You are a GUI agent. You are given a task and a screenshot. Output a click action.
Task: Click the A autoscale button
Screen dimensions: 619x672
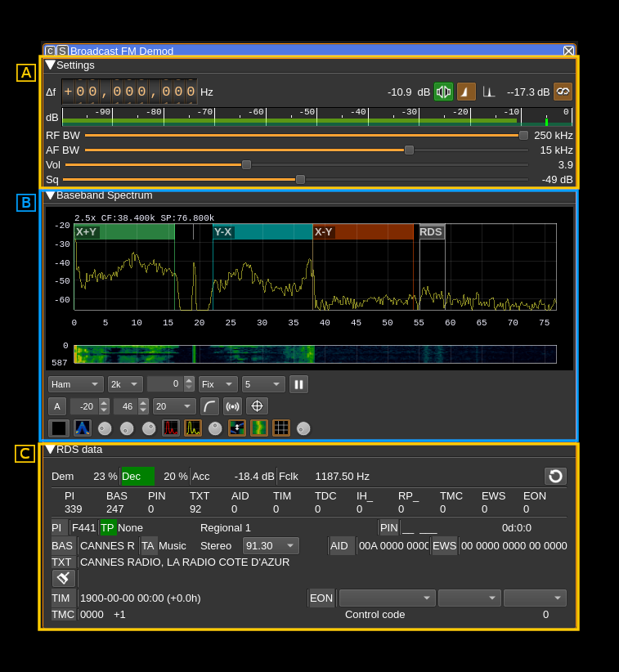point(57,406)
